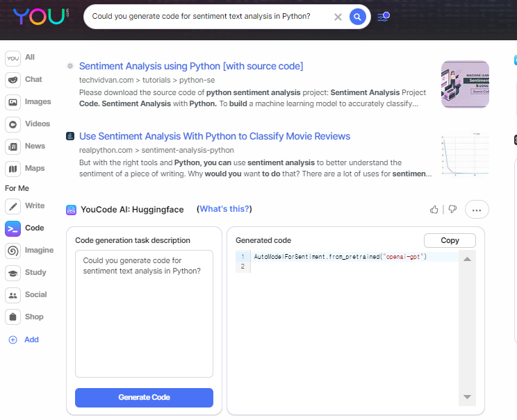
Task: Open the Maps sidebar icon
Action: click(x=13, y=169)
